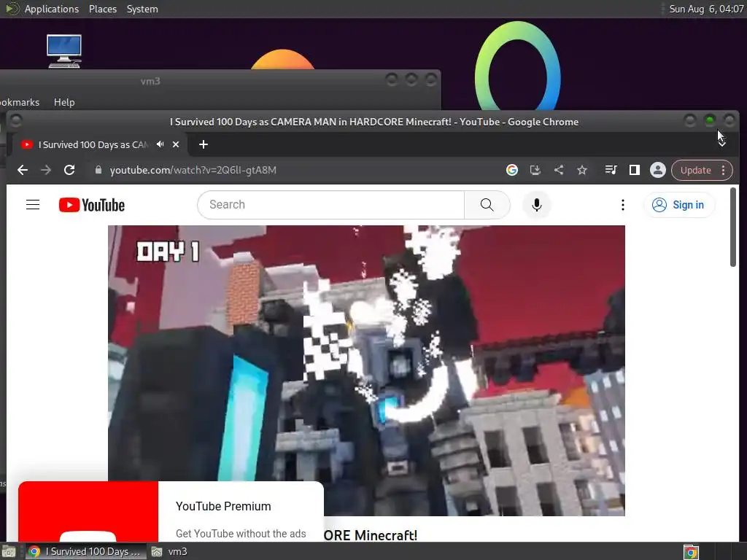
Task: Close the I Survived 100 Days tab
Action: (x=176, y=144)
